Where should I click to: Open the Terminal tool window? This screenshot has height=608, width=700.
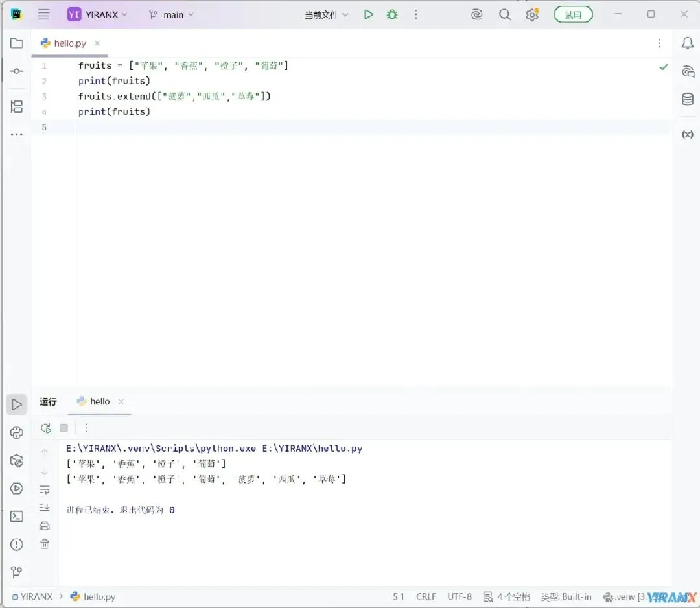point(16,517)
